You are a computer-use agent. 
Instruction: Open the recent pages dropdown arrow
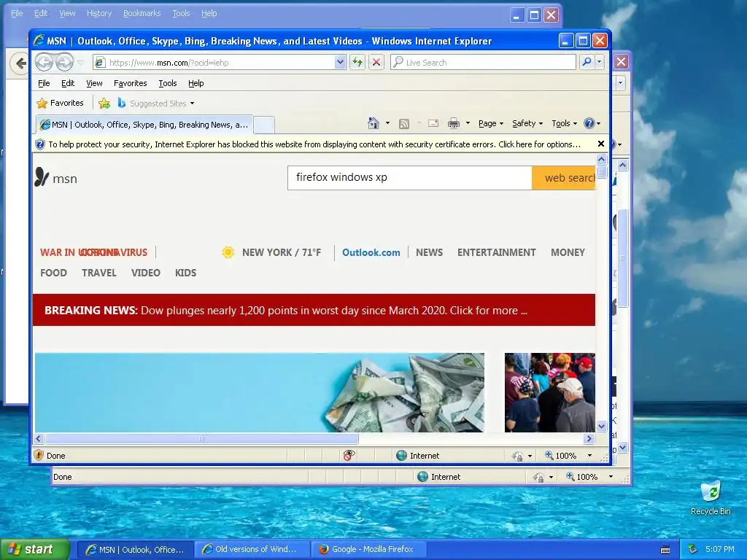coord(80,63)
